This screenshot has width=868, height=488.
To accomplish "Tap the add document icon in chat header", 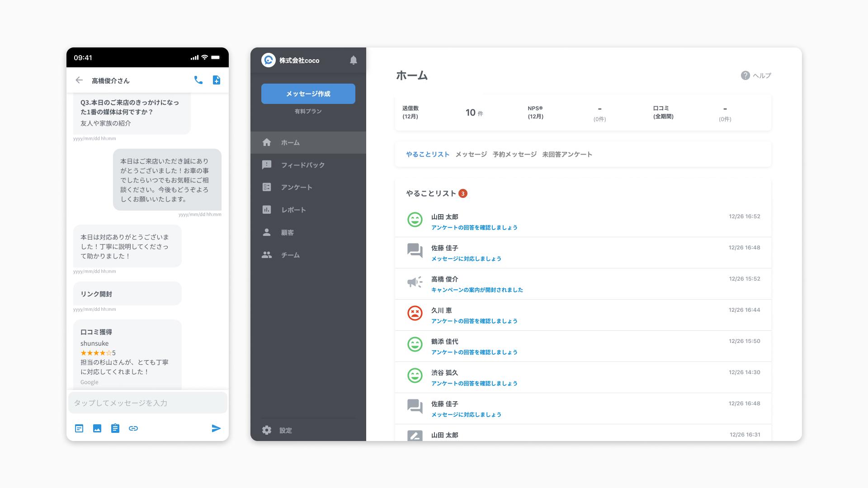I will 217,80.
